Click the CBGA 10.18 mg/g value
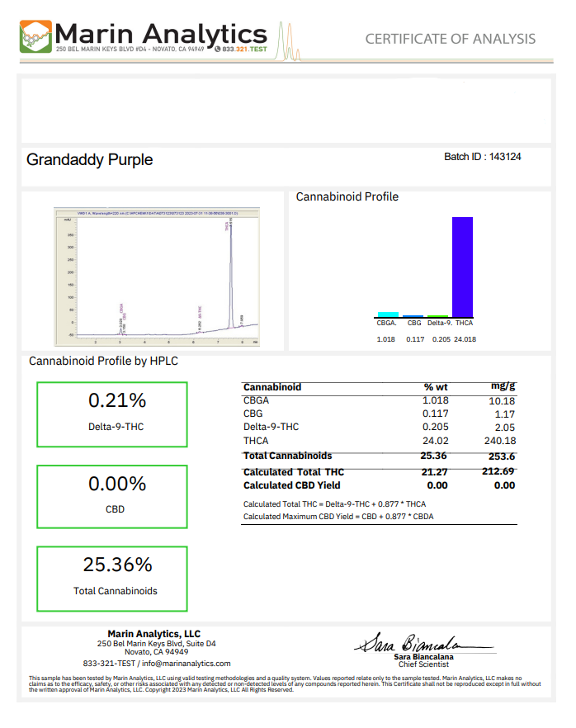This screenshot has width=576, height=728. [x=502, y=401]
